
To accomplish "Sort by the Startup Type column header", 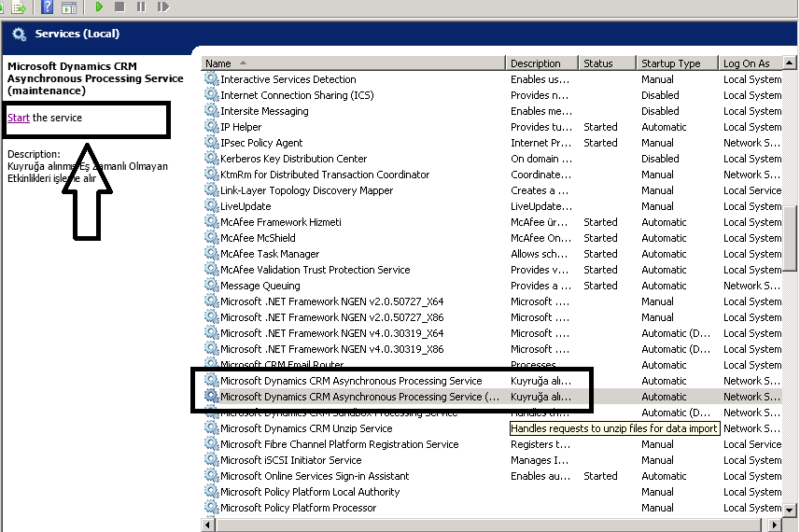I will [x=677, y=63].
